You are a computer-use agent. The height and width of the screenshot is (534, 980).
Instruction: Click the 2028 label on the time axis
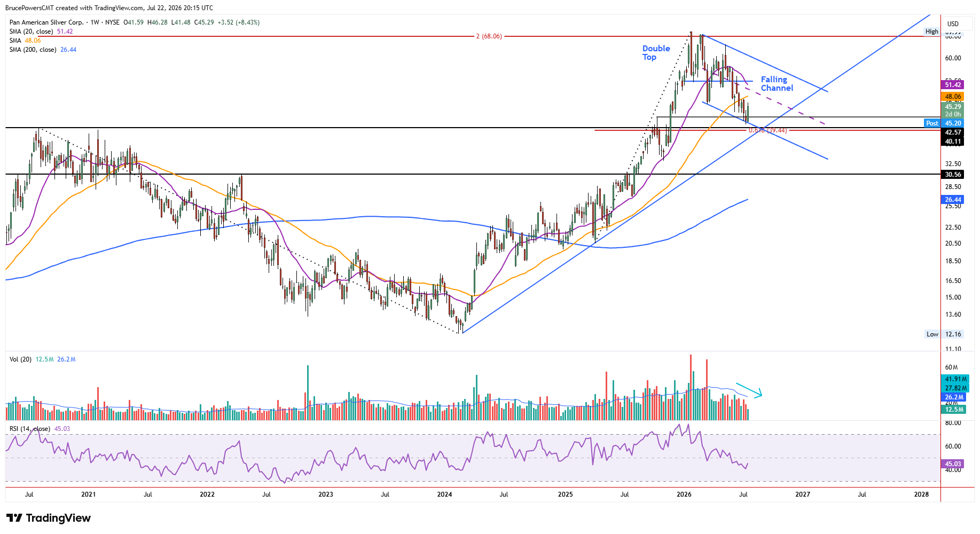coord(921,494)
